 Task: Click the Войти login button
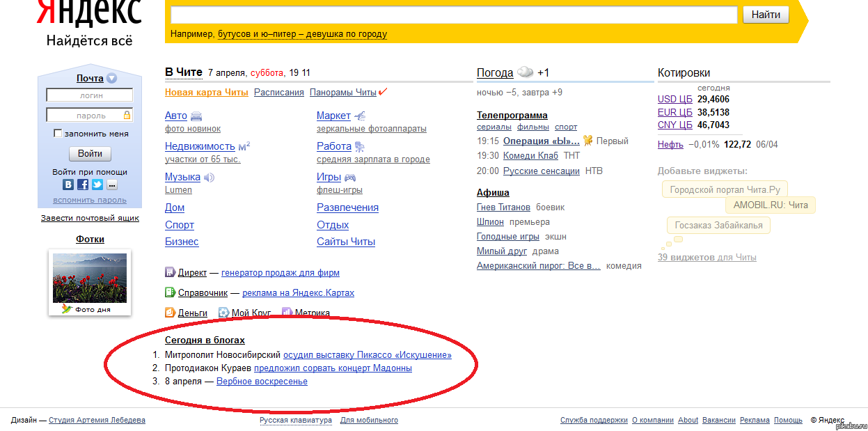point(90,154)
